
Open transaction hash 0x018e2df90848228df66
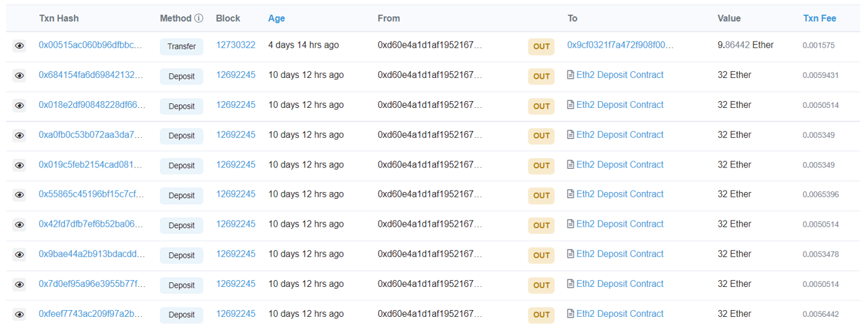pos(92,105)
